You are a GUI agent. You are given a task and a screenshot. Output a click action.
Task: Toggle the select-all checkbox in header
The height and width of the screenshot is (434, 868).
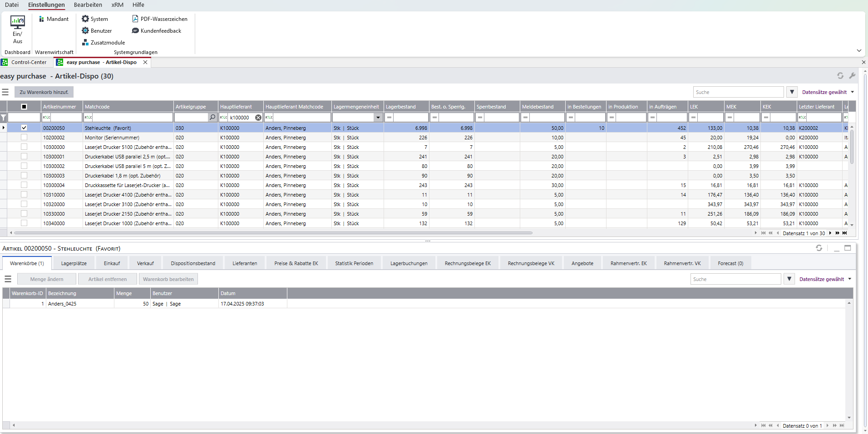(24, 107)
